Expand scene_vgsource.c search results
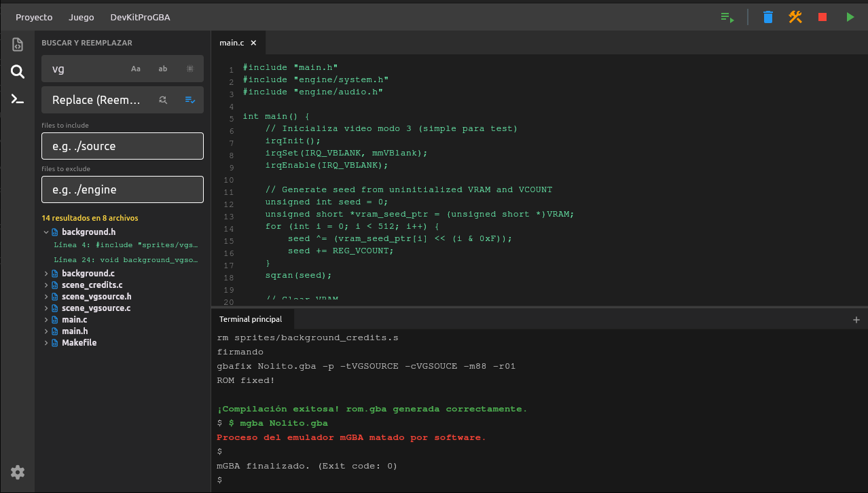Image resolution: width=868 pixels, height=493 pixels. [x=46, y=308]
